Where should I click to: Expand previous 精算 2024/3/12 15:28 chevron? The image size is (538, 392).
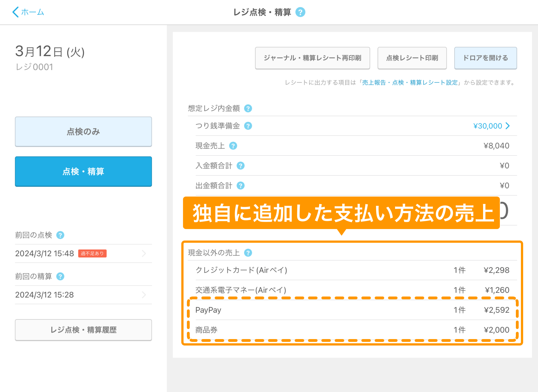tap(144, 295)
